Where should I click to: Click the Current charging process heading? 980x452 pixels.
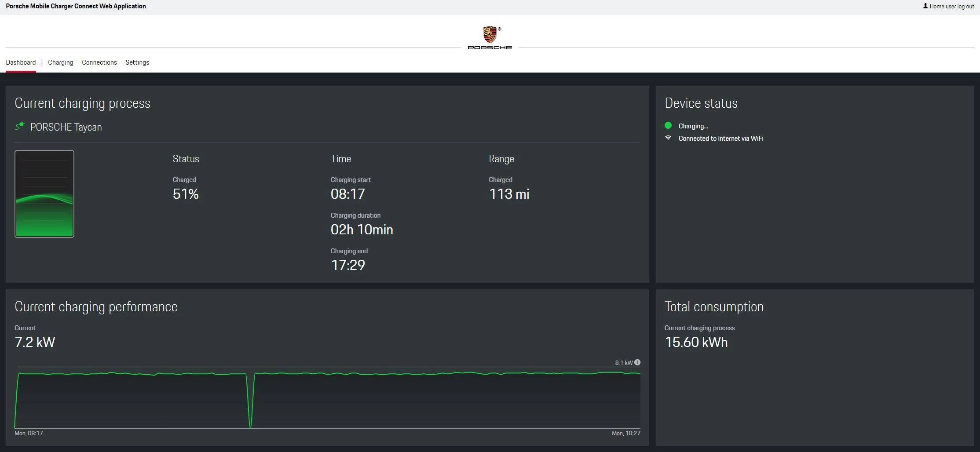point(83,103)
